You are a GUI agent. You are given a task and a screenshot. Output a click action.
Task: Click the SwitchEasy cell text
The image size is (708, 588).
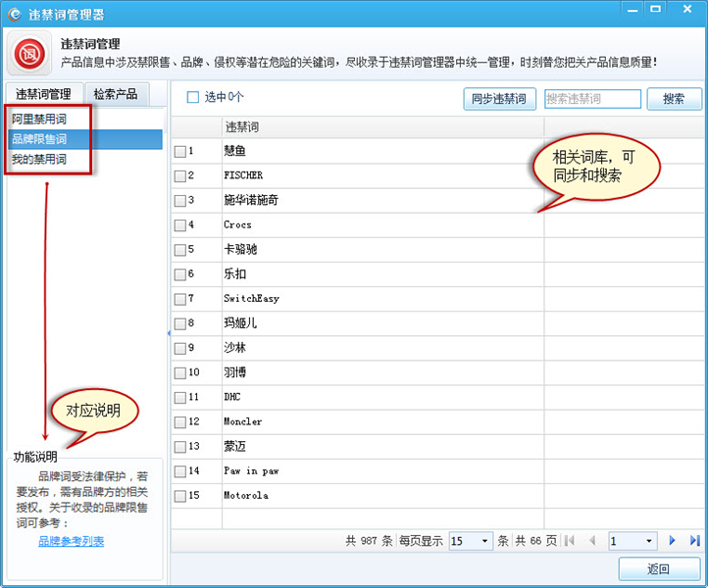[x=251, y=298]
